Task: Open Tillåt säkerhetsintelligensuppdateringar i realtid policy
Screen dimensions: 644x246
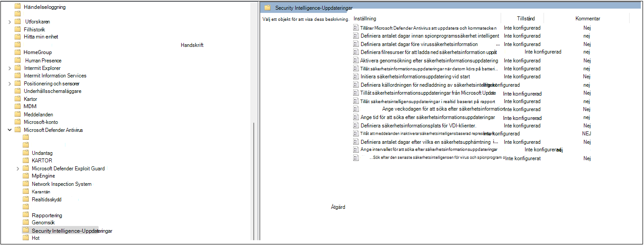Action: pos(427,101)
